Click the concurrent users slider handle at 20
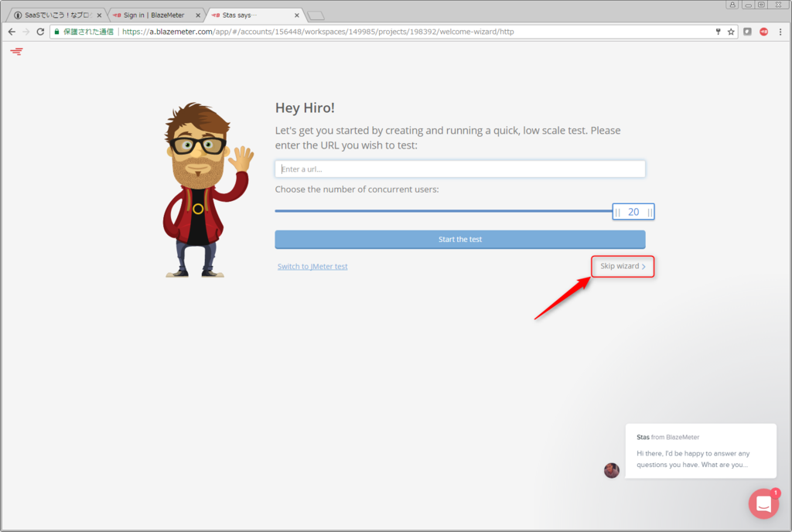This screenshot has width=792, height=532. point(633,212)
